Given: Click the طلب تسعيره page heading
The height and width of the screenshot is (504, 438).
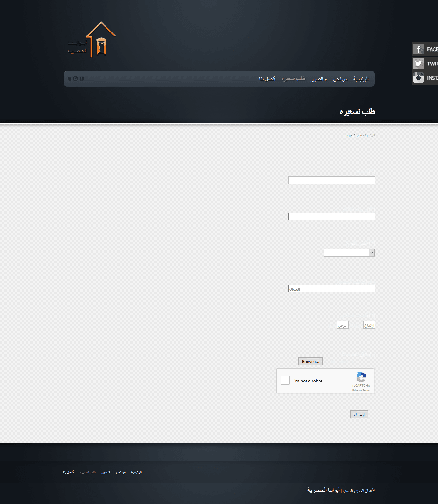Looking at the screenshot, I should coord(357,112).
